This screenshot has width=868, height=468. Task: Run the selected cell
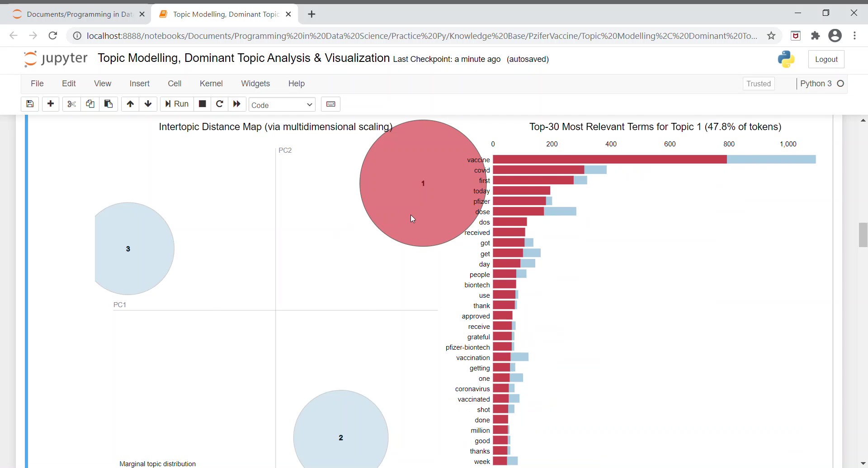[x=176, y=104]
